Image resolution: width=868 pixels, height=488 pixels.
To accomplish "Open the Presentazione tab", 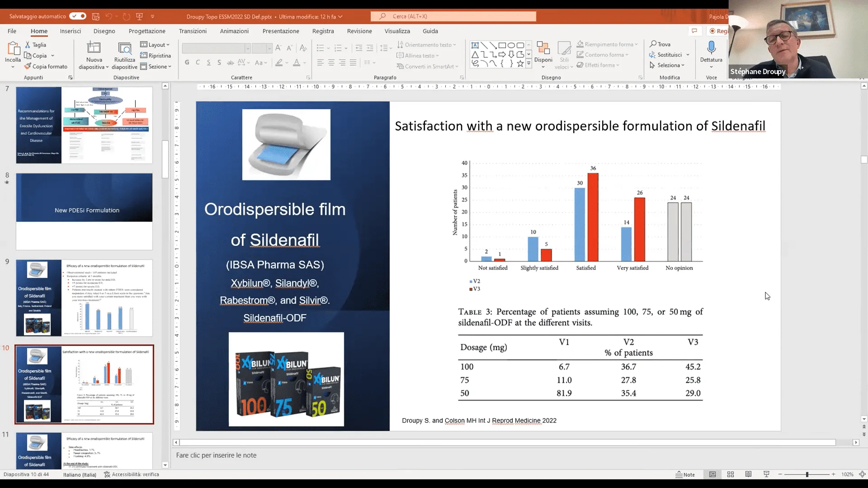I will coord(281,31).
